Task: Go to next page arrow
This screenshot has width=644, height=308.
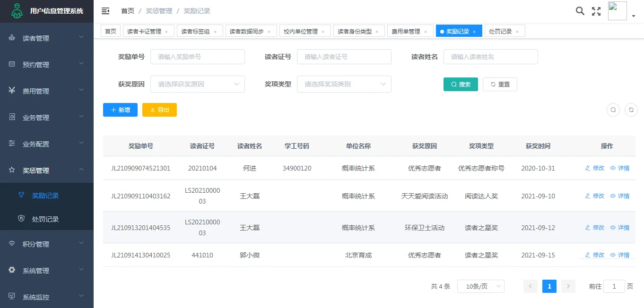Action: (x=568, y=286)
